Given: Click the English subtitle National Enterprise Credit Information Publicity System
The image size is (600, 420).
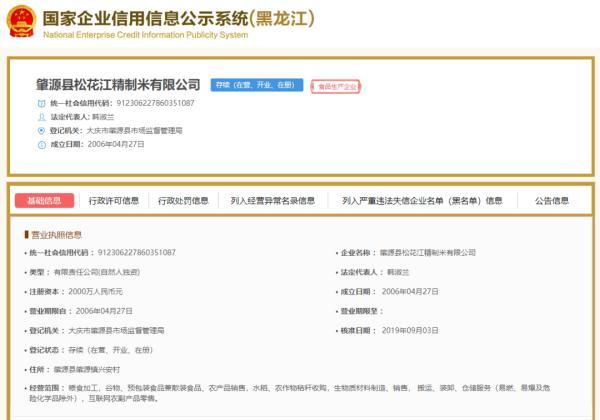Looking at the screenshot, I should click(145, 35).
